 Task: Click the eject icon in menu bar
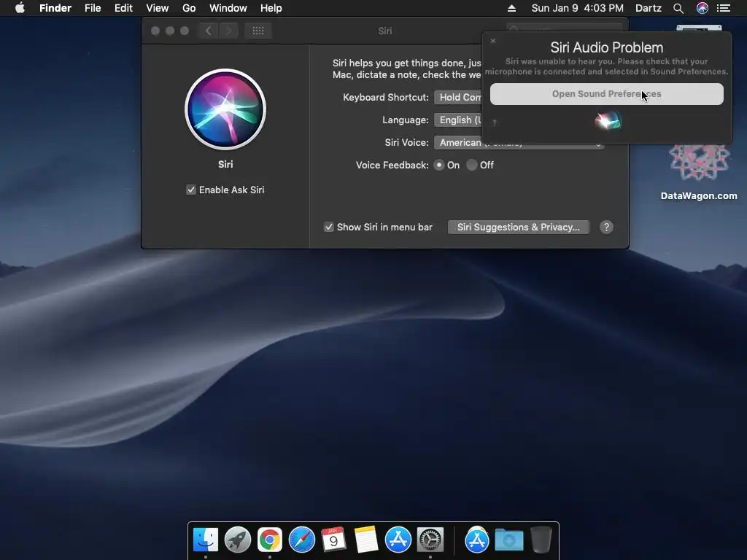511,8
